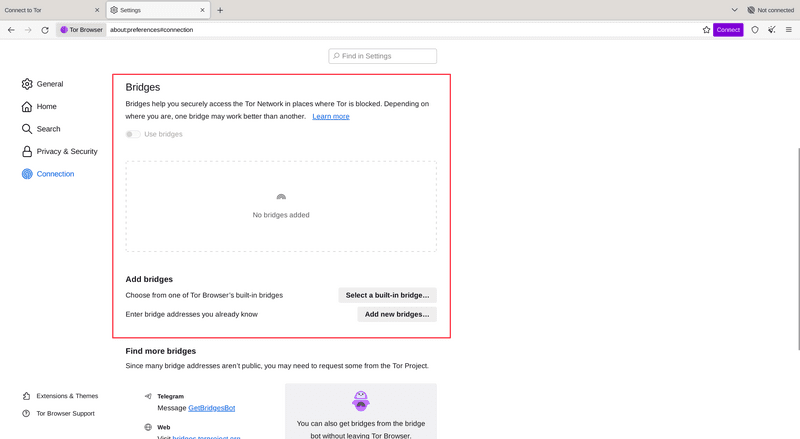This screenshot has height=439, width=800.
Task: Close the Settings tab
Action: tap(203, 10)
